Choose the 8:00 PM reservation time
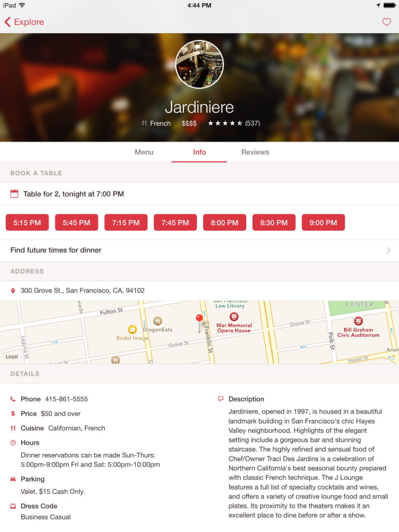 [224, 223]
